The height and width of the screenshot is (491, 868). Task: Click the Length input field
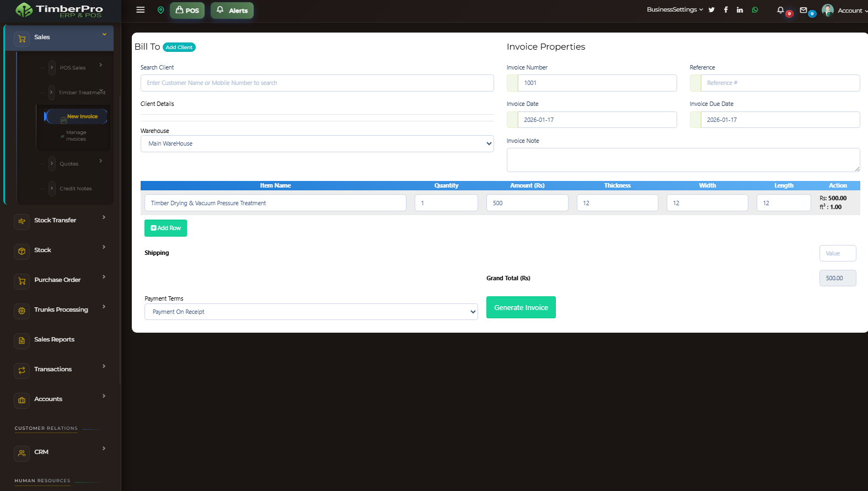(784, 203)
